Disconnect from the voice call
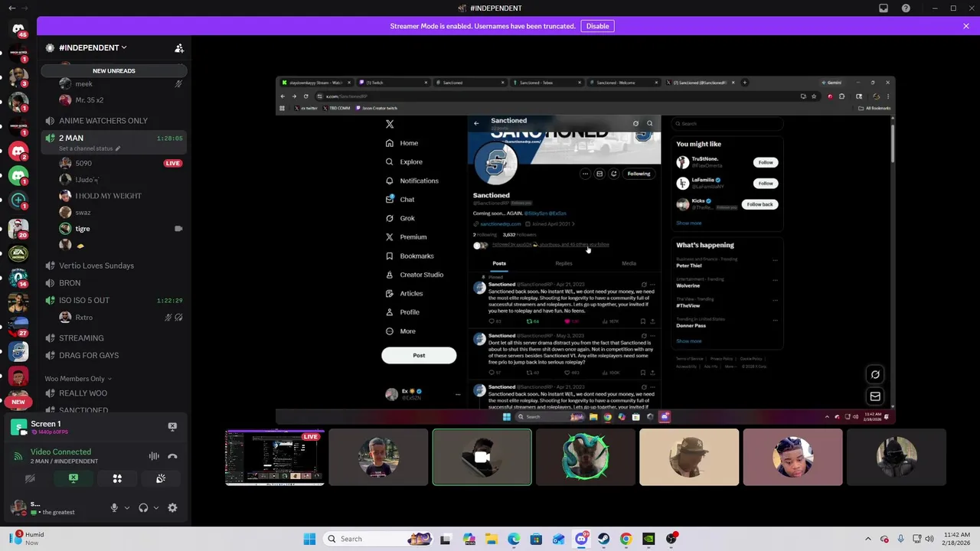980x551 pixels. tap(172, 456)
